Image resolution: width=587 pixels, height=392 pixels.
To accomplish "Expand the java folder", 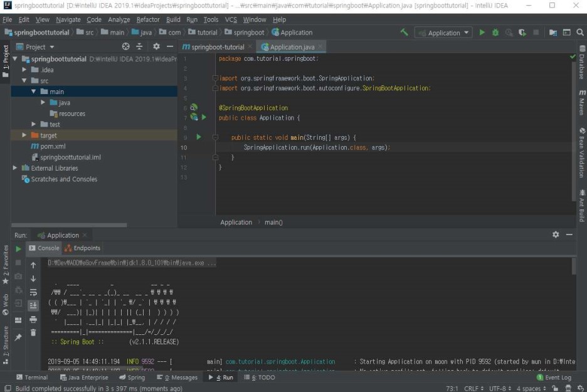I will point(43,102).
